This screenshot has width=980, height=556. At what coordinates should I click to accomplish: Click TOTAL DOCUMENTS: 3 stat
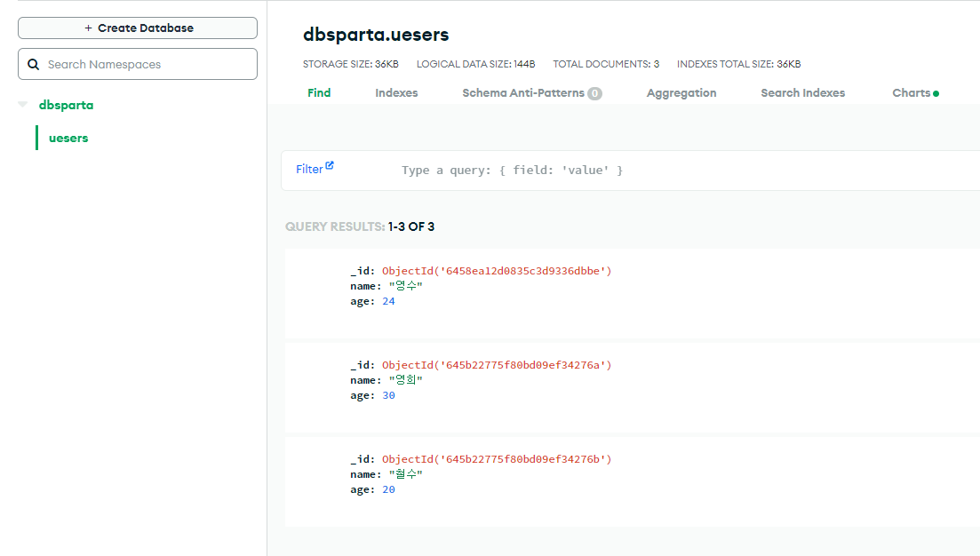(606, 64)
